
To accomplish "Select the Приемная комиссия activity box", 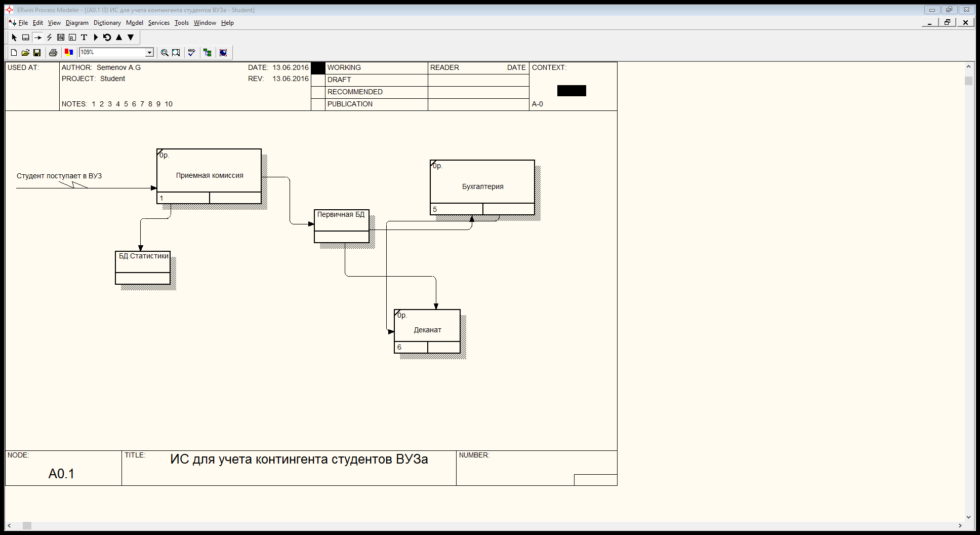I will click(209, 176).
